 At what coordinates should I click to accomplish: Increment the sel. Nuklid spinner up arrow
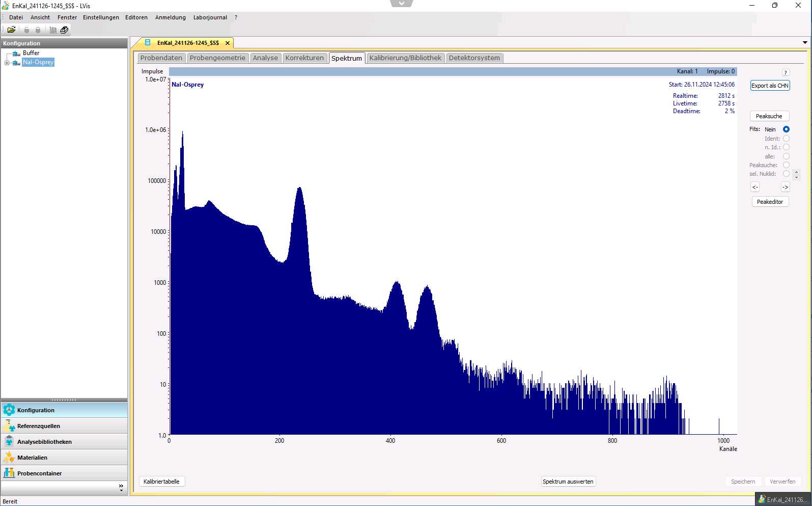tap(797, 172)
